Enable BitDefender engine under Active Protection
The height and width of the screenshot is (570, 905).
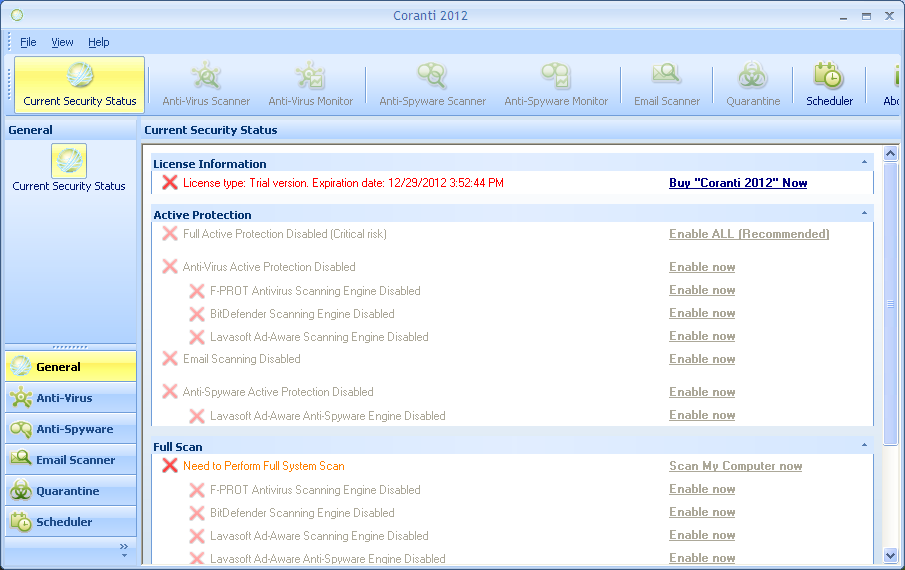pos(702,313)
